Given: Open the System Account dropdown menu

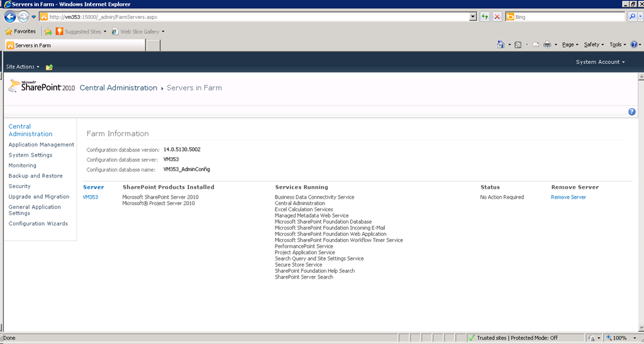Looking at the screenshot, I should coord(600,62).
